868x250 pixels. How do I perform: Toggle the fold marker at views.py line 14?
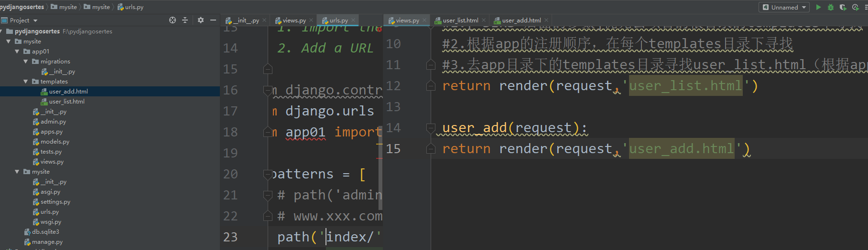click(x=431, y=128)
